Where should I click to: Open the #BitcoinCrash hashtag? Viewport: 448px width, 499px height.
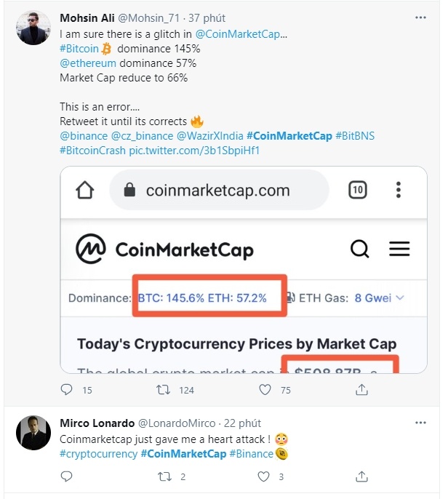tap(92, 151)
